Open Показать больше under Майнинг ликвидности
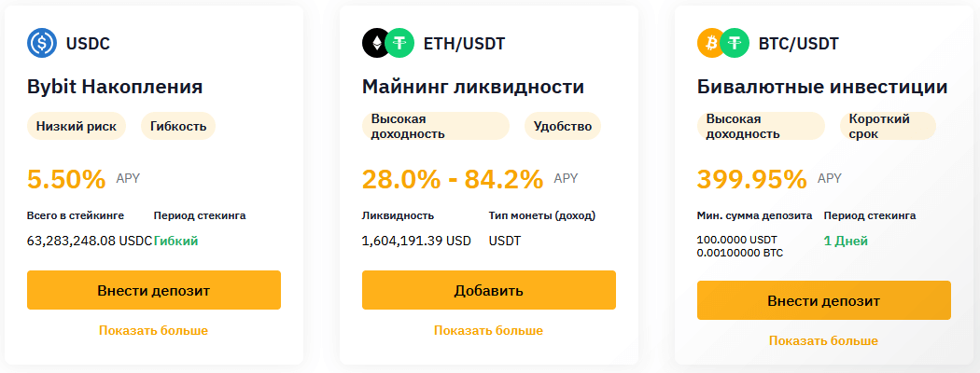Screen dimensions: 980x373 [x=488, y=330]
